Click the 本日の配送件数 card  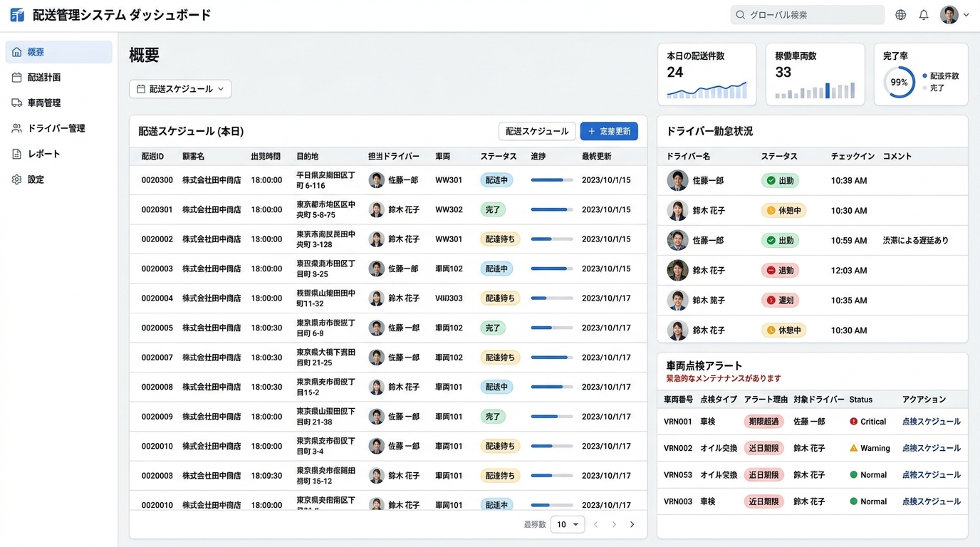click(707, 74)
